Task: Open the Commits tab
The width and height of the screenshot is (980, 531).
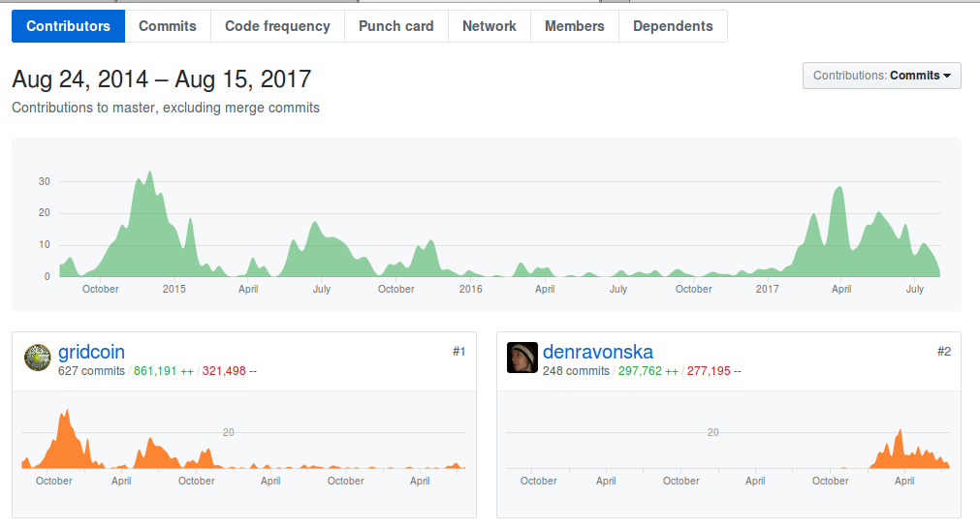Action: [x=168, y=26]
